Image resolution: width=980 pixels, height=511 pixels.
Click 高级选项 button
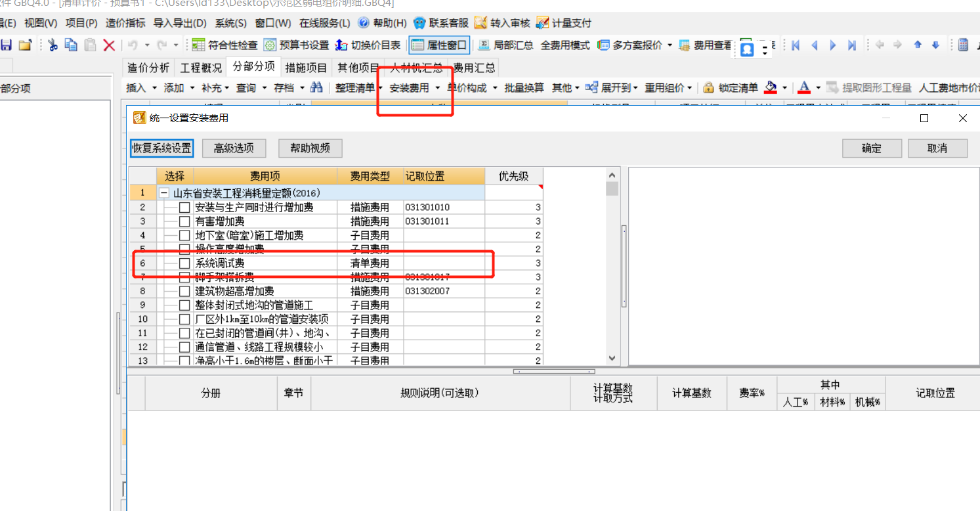pyautogui.click(x=234, y=148)
